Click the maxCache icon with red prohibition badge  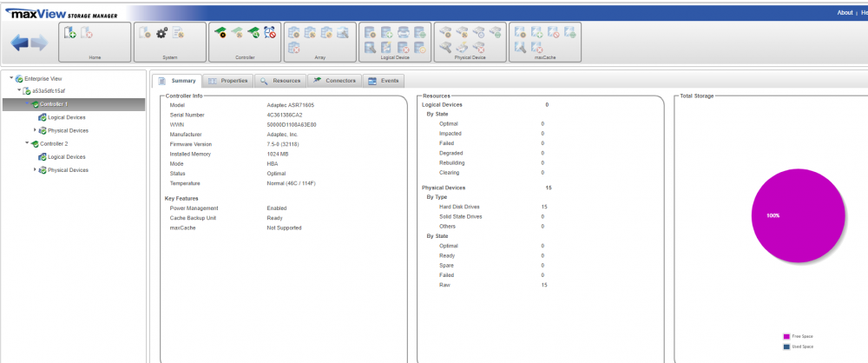tap(554, 33)
